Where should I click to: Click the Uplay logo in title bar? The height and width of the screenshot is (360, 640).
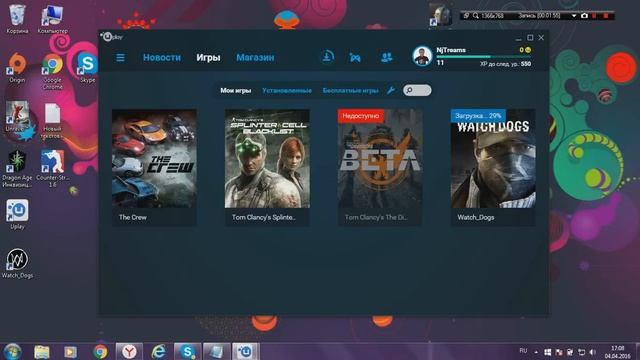[111, 37]
